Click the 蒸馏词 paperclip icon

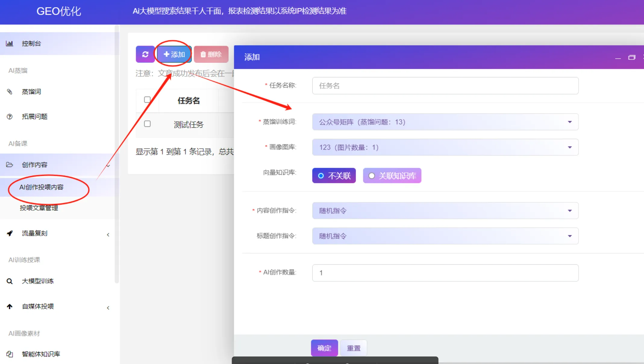point(10,92)
